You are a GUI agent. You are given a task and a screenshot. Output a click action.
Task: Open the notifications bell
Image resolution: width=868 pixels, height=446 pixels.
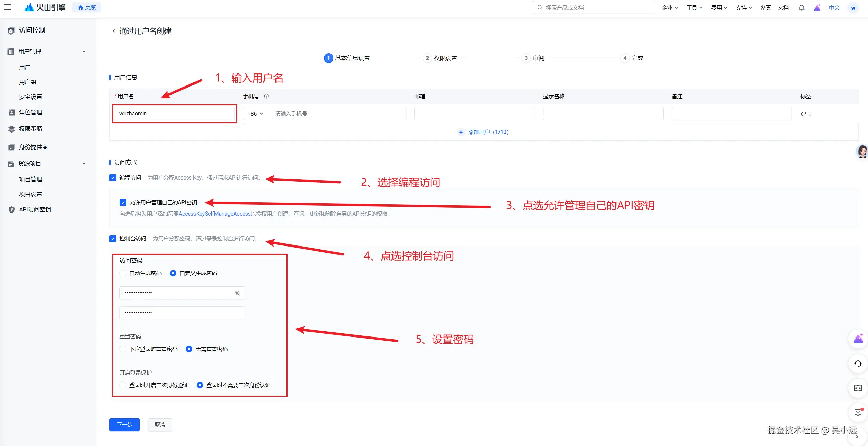pyautogui.click(x=802, y=7)
